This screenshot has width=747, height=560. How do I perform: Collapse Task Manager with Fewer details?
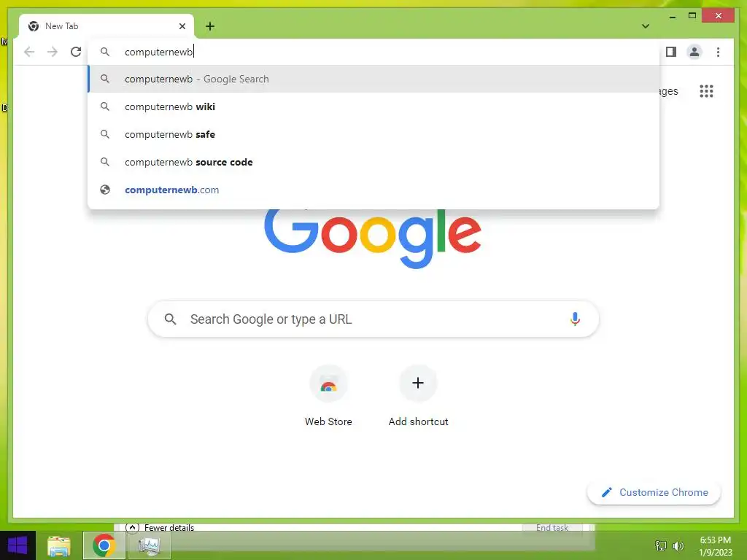[160, 527]
